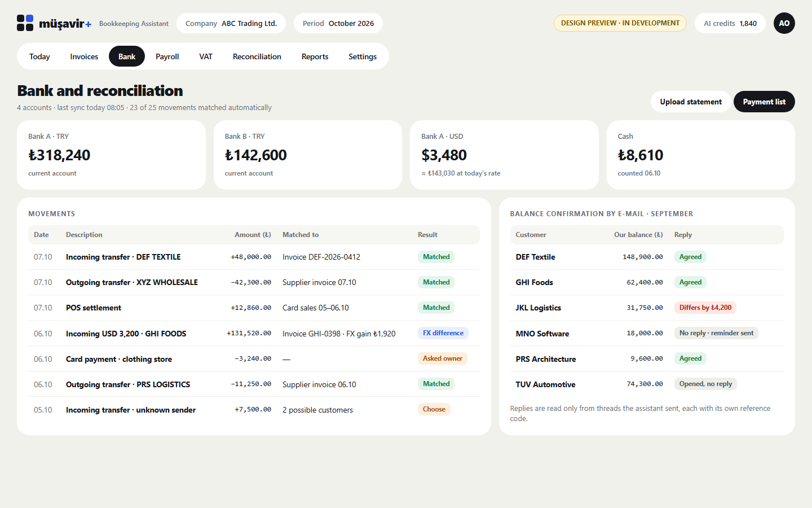Viewport: 812px width, 508px height.
Task: Click Matched badge for PRS LOGISTICS transfer
Action: pyautogui.click(x=436, y=384)
